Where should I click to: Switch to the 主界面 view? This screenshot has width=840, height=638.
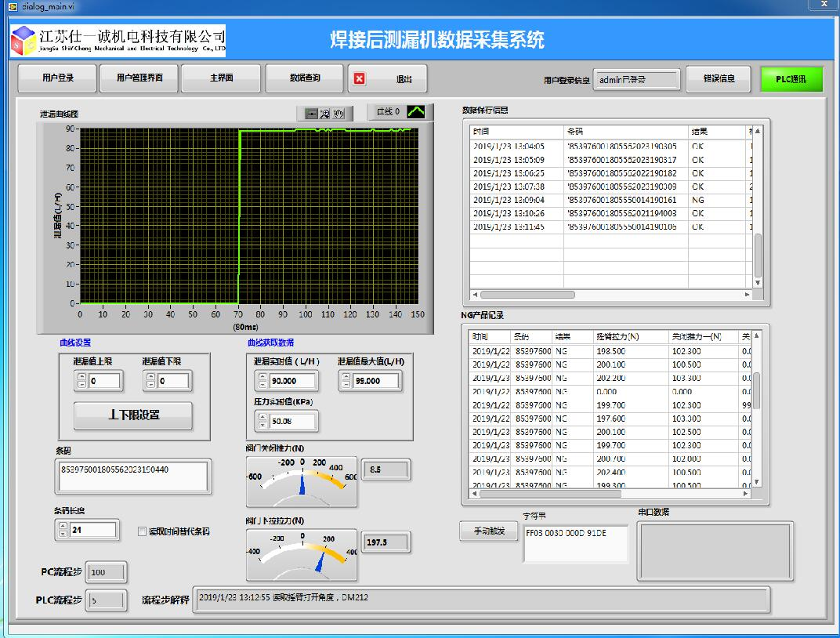[x=221, y=78]
